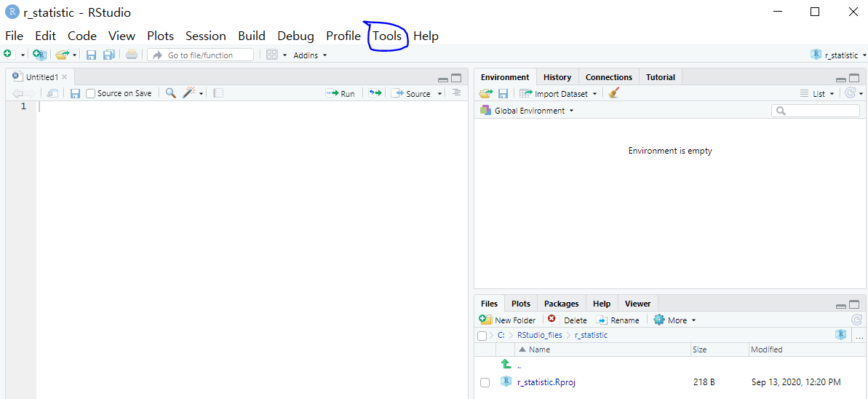Click the Print icon in main toolbar
868x399 pixels.
(x=131, y=55)
